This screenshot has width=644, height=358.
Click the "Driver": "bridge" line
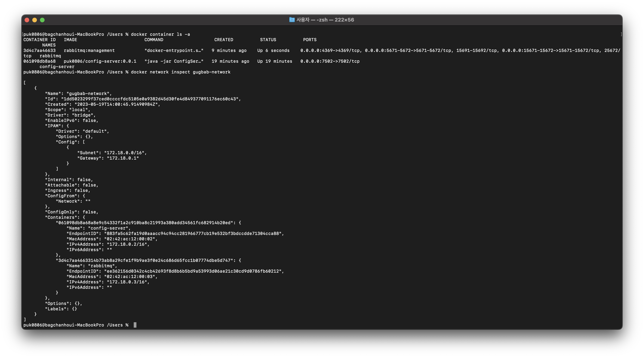click(x=70, y=115)
